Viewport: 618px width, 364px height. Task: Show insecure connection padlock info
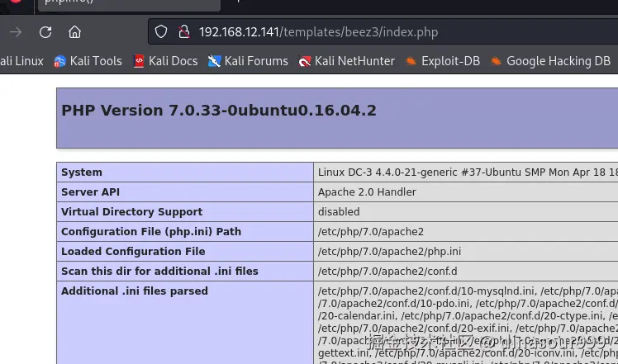(x=183, y=32)
